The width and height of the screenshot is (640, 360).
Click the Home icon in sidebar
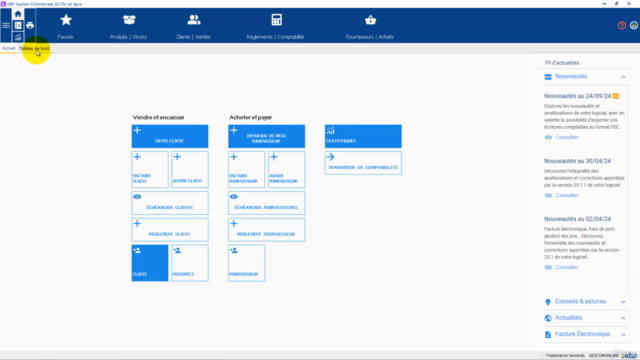point(18,14)
